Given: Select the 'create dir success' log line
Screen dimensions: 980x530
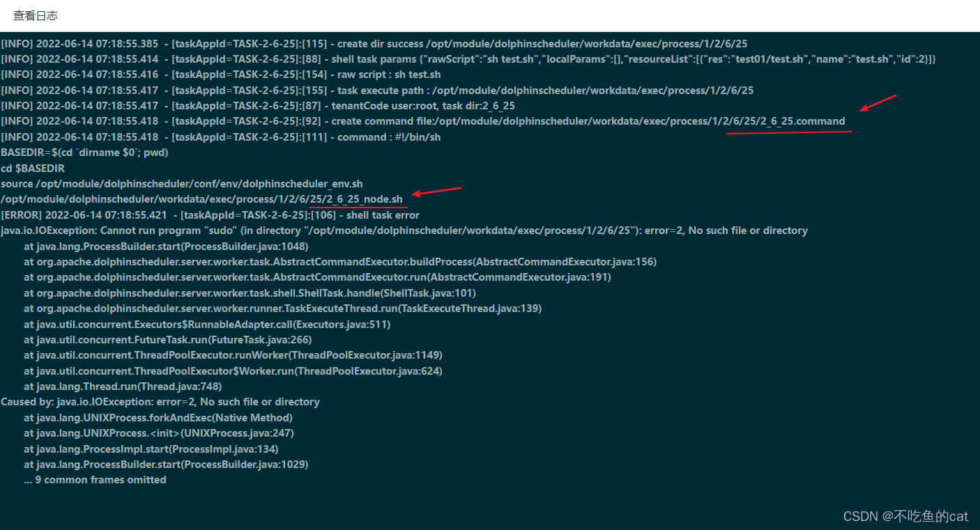Looking at the screenshot, I should (374, 43).
